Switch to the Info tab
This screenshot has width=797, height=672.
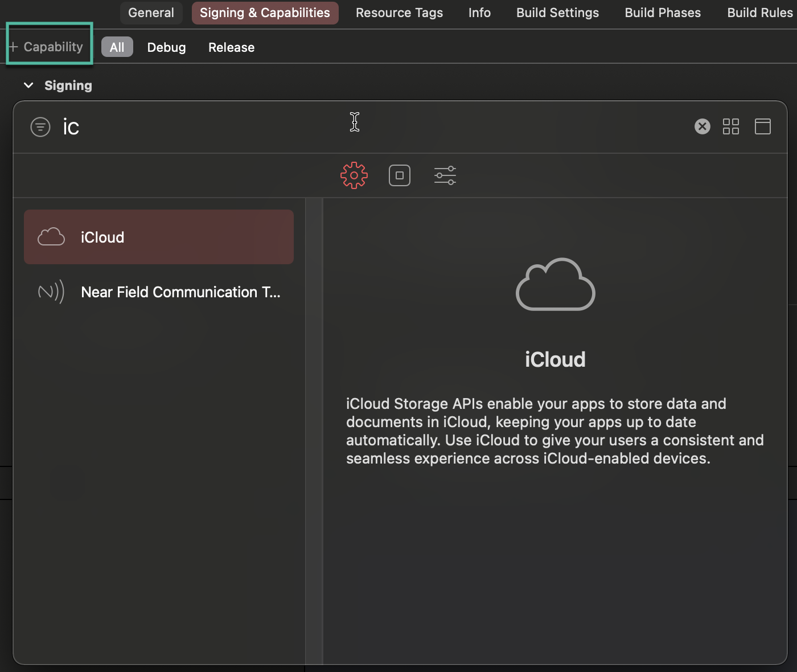pos(479,13)
